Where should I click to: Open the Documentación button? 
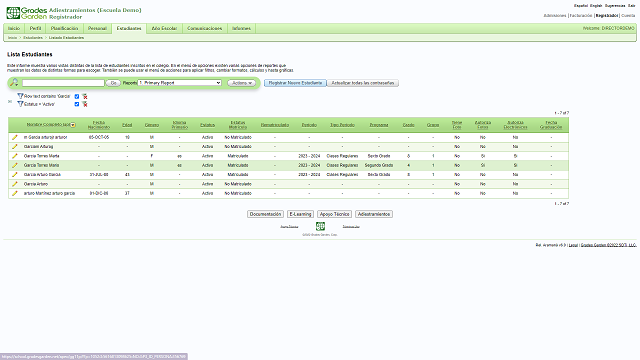coord(265,214)
